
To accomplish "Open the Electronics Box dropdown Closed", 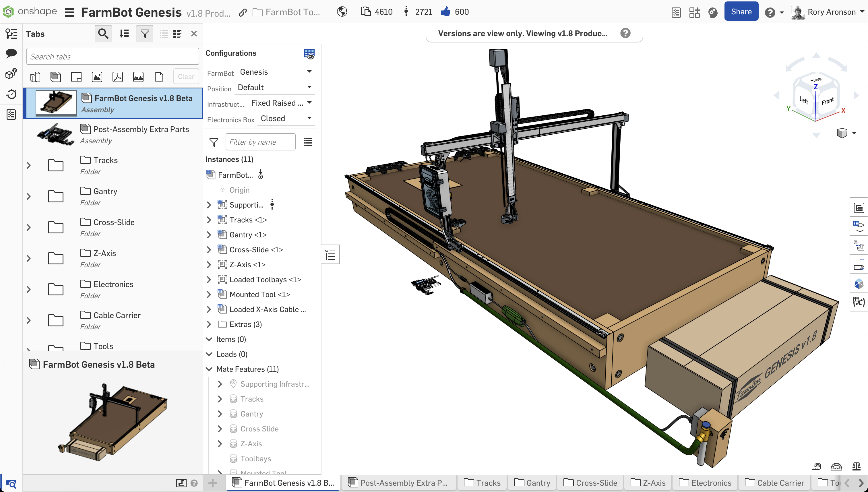I will tap(286, 119).
